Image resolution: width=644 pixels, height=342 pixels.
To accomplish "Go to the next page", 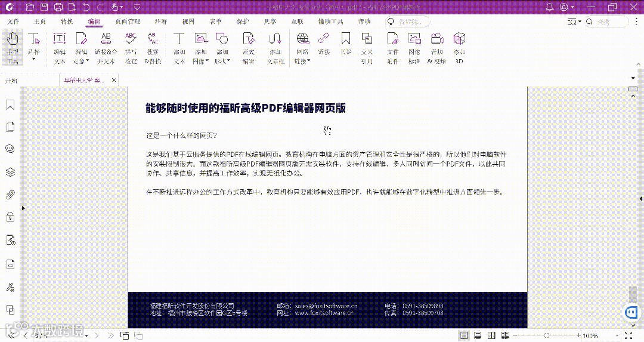I will [97, 335].
